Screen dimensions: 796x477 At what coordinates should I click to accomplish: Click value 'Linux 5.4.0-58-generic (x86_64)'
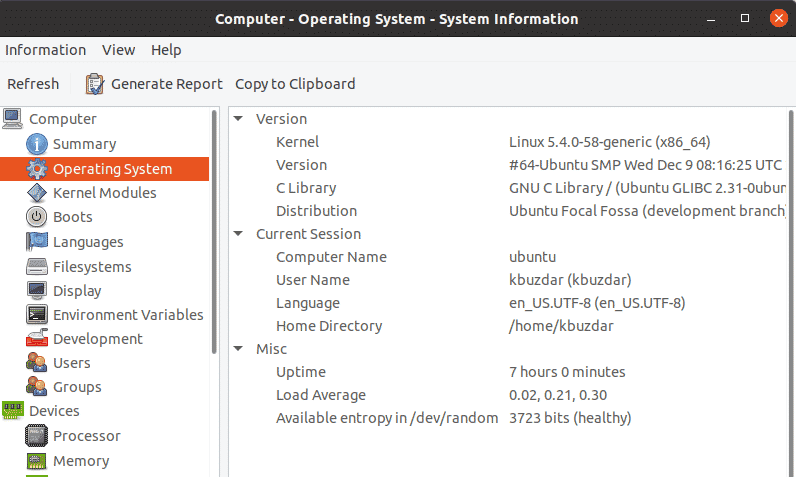[609, 142]
